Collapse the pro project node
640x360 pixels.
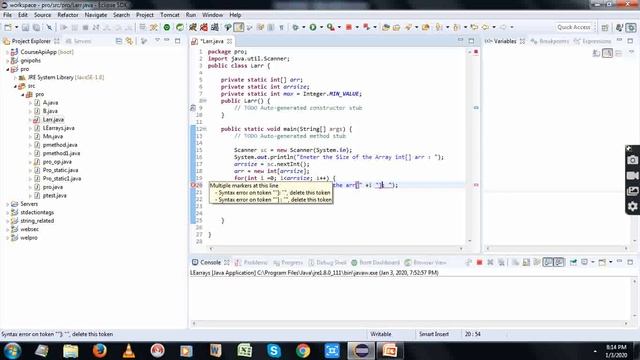point(7,69)
